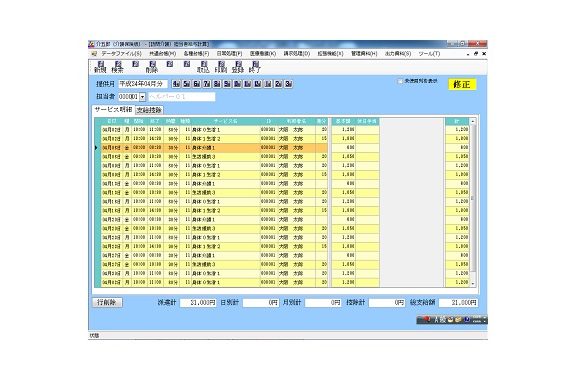
Task: Select the 6月 month button
Action: click(197, 84)
